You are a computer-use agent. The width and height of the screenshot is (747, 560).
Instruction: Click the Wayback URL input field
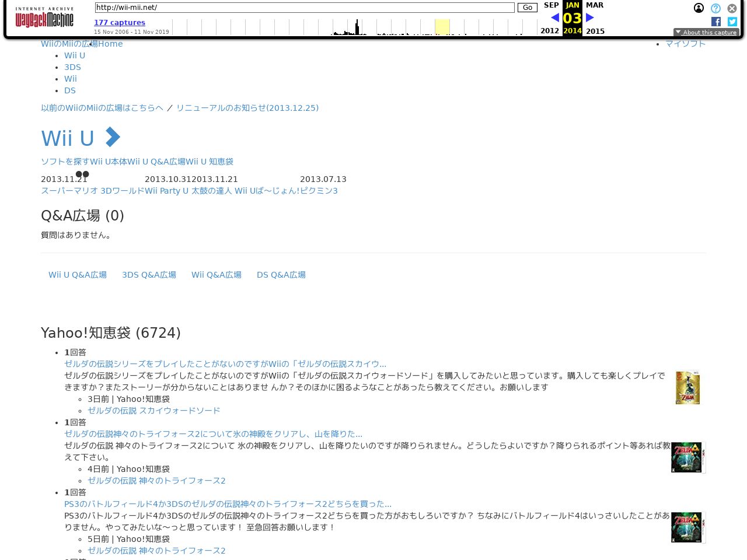pyautogui.click(x=305, y=8)
